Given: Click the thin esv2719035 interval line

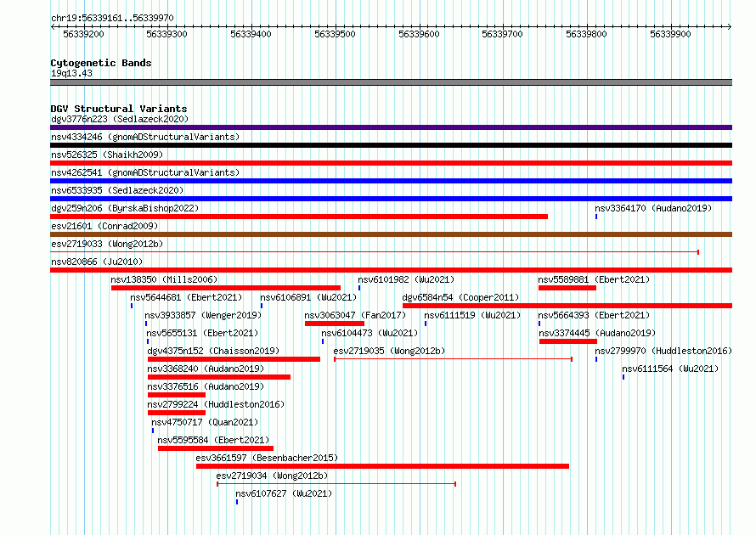Looking at the screenshot, I should click(x=454, y=359).
